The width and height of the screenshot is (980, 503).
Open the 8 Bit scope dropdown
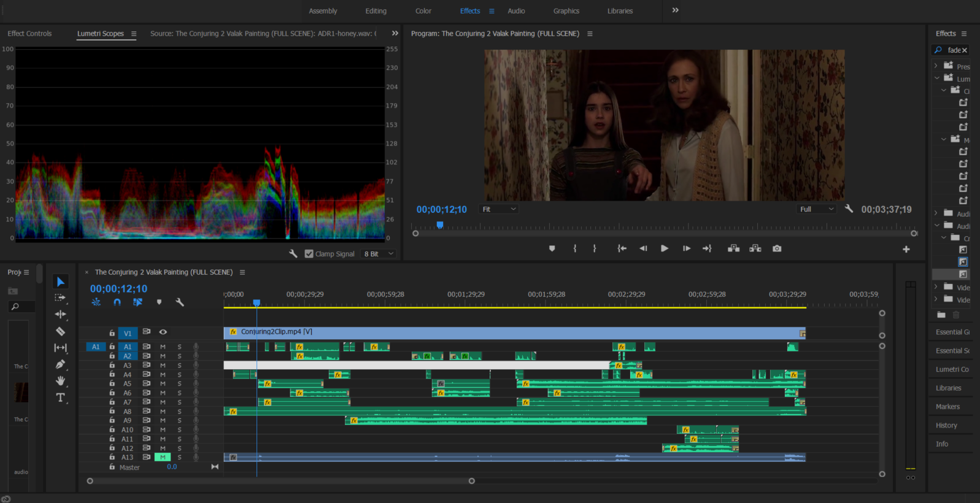378,253
